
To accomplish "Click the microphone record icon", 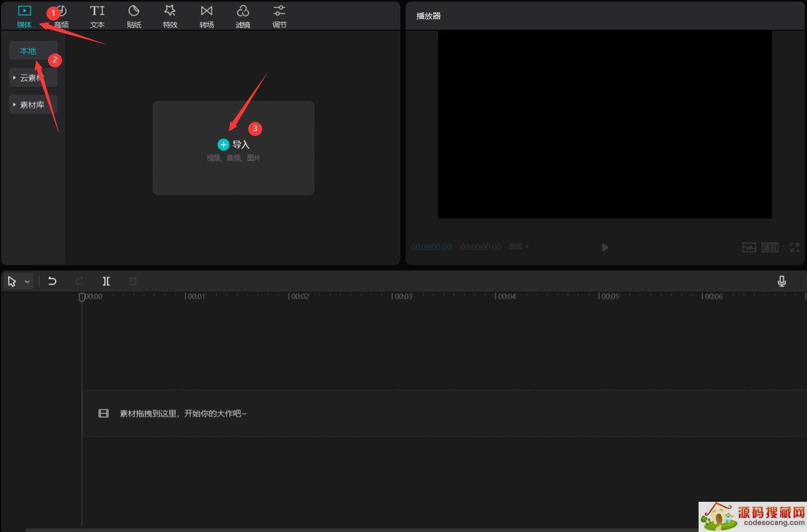I will (782, 281).
